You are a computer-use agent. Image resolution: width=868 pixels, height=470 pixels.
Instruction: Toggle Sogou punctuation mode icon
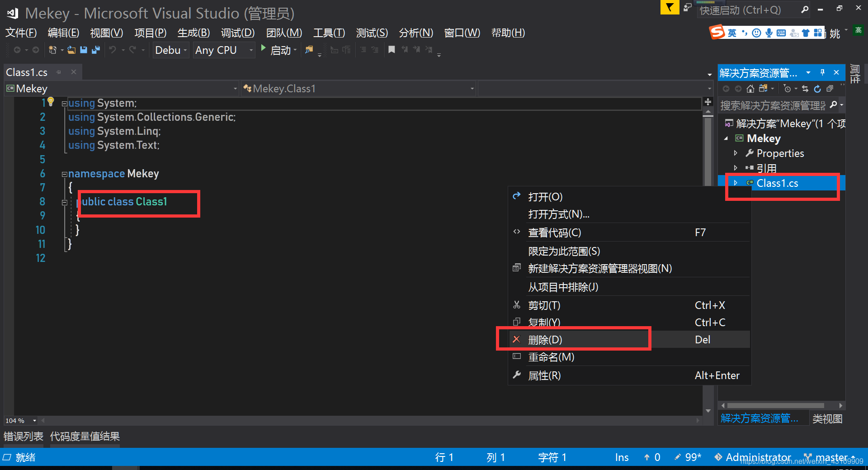744,33
